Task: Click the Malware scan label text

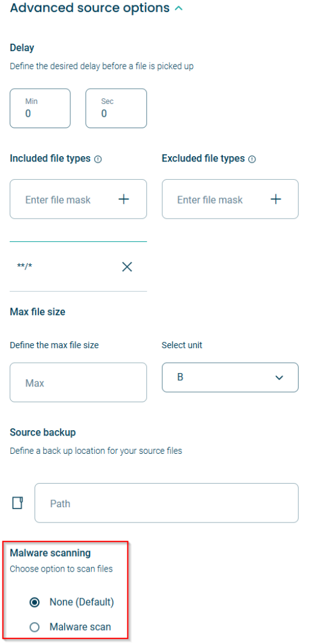Action: [x=80, y=627]
